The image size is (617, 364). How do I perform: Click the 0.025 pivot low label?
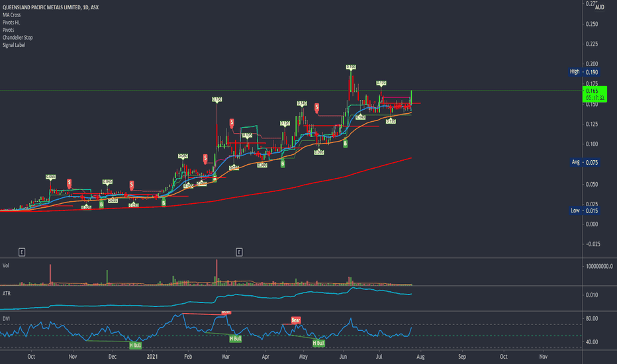[x=87, y=207]
